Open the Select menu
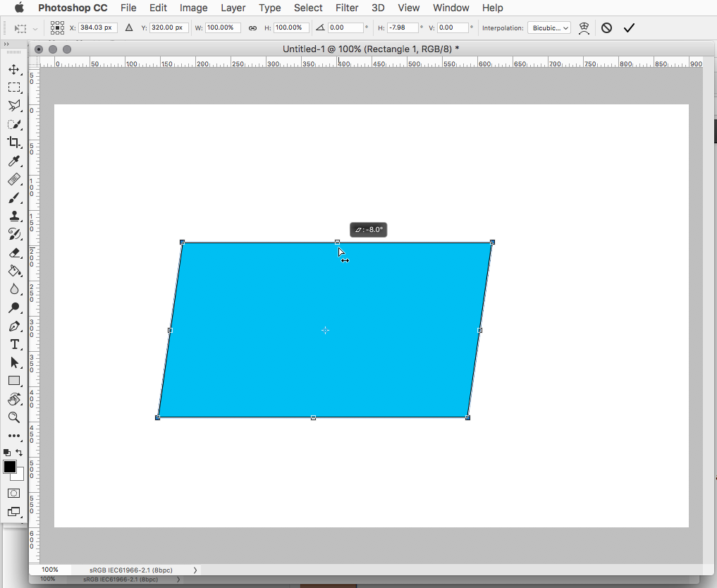Image resolution: width=717 pixels, height=588 pixels. [x=308, y=8]
